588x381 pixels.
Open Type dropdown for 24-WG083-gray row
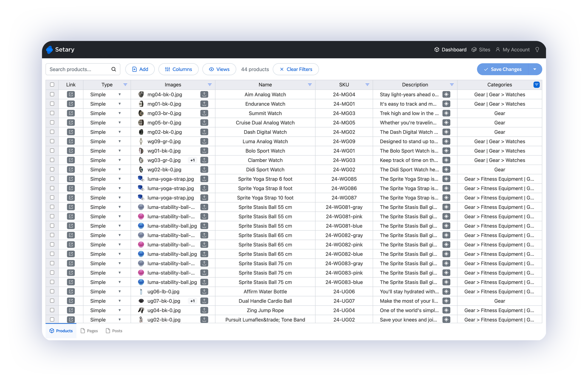120,263
